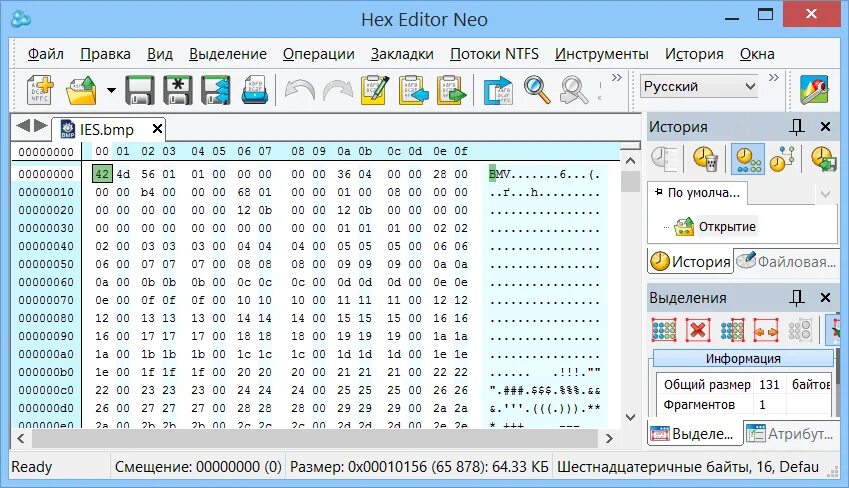Screen dimensions: 849x488
Task: Pin the Выделения panel
Action: (796, 298)
